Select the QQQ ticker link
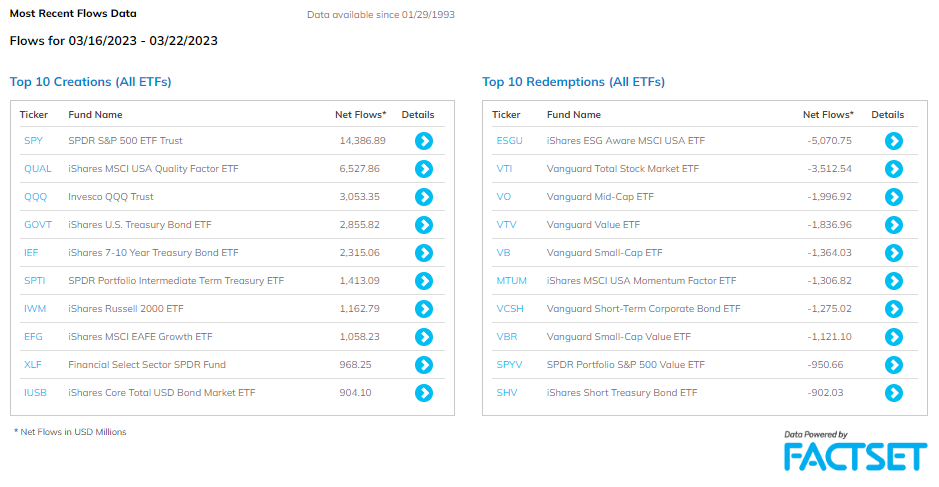 pyautogui.click(x=35, y=196)
